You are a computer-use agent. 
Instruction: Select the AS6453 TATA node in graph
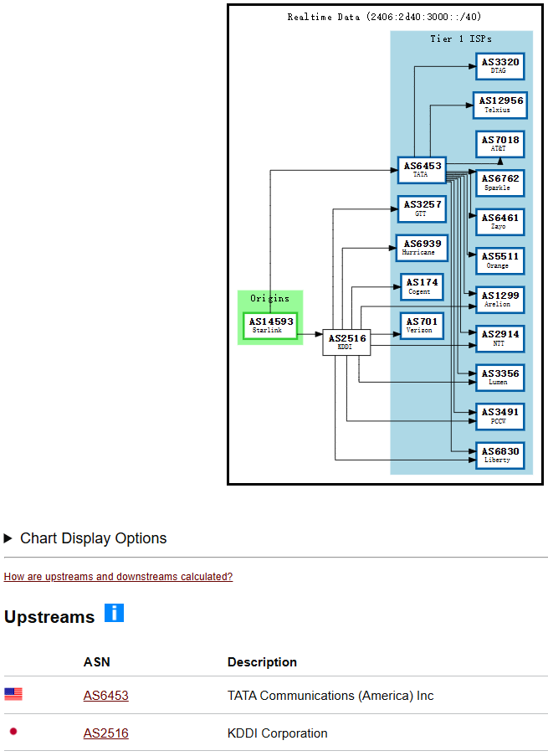click(x=423, y=170)
